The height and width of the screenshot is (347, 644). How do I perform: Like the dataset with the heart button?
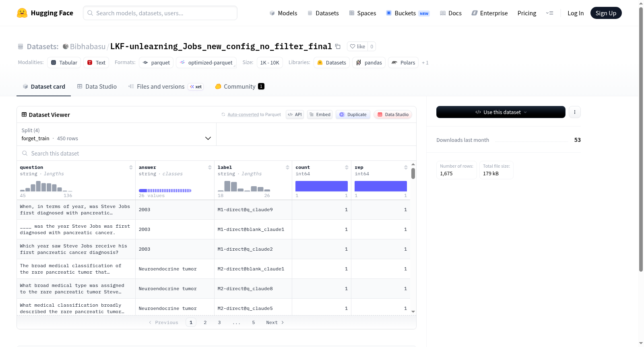coord(357,47)
